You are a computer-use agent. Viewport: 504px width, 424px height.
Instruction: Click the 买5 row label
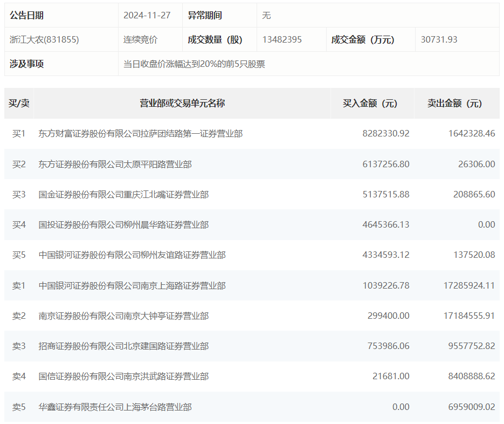coord(19,255)
